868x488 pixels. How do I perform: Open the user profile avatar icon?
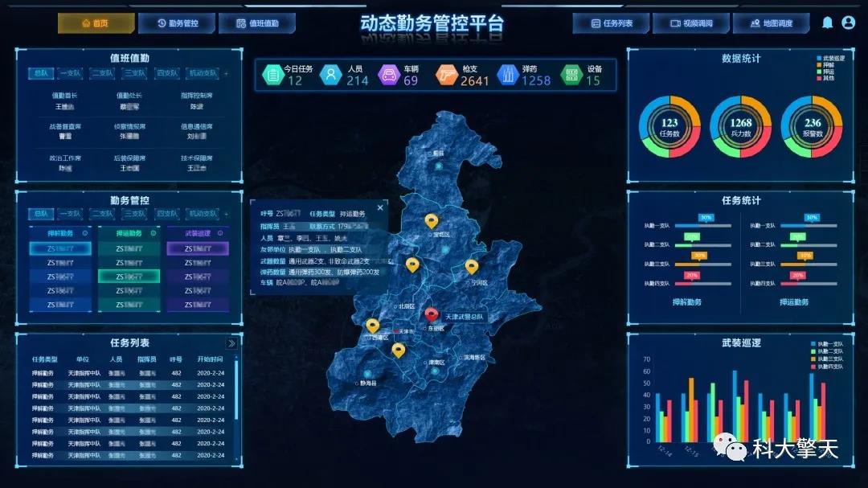[x=848, y=23]
